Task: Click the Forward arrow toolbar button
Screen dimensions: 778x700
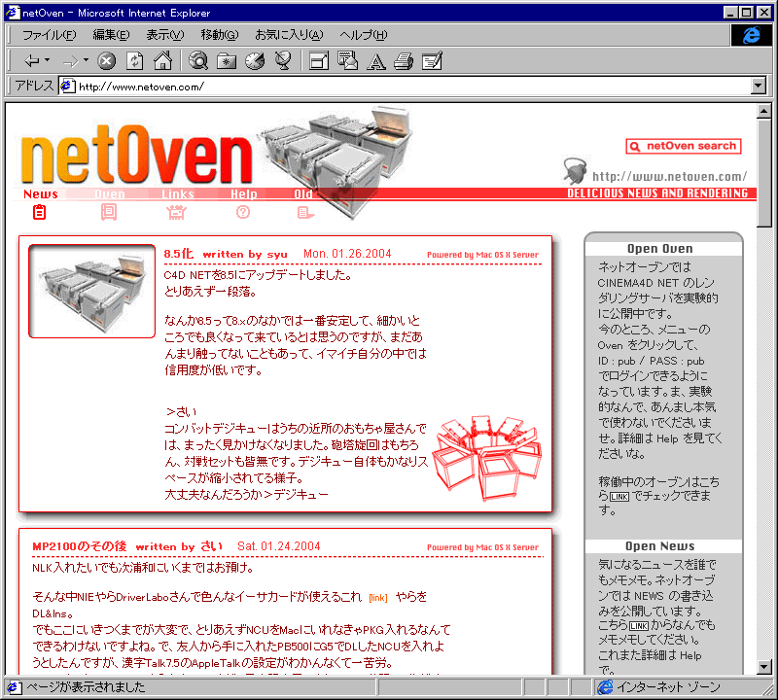Action: pyautogui.click(x=71, y=61)
